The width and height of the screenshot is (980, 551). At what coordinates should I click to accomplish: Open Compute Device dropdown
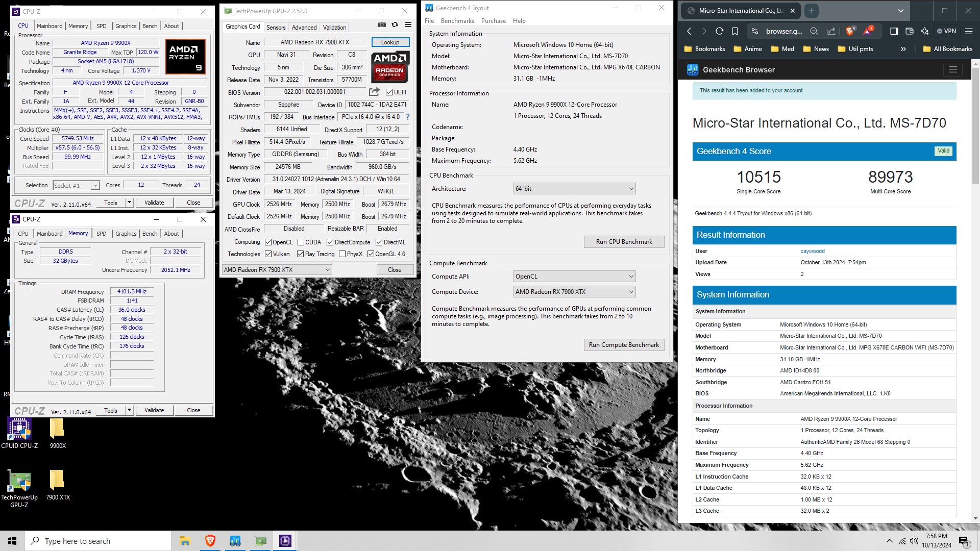tap(574, 292)
